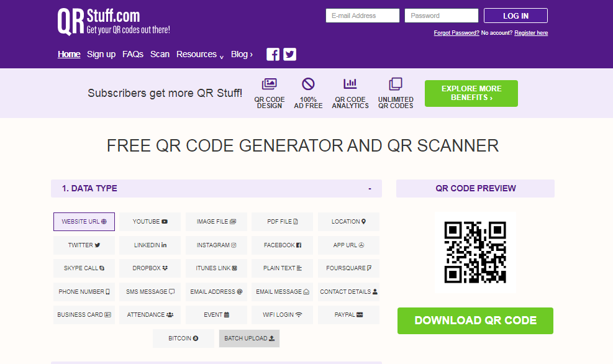Screen dimensions: 613x364
Task: Select Business Card data type
Action: point(84,315)
